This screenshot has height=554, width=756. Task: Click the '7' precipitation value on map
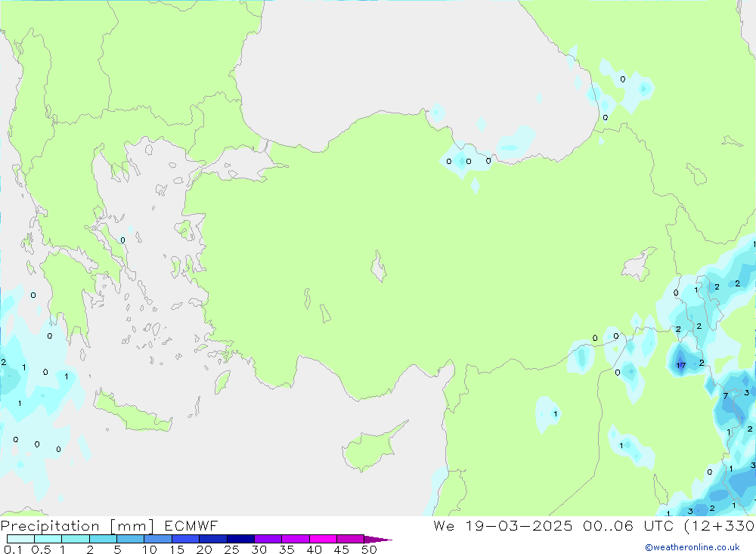726,396
